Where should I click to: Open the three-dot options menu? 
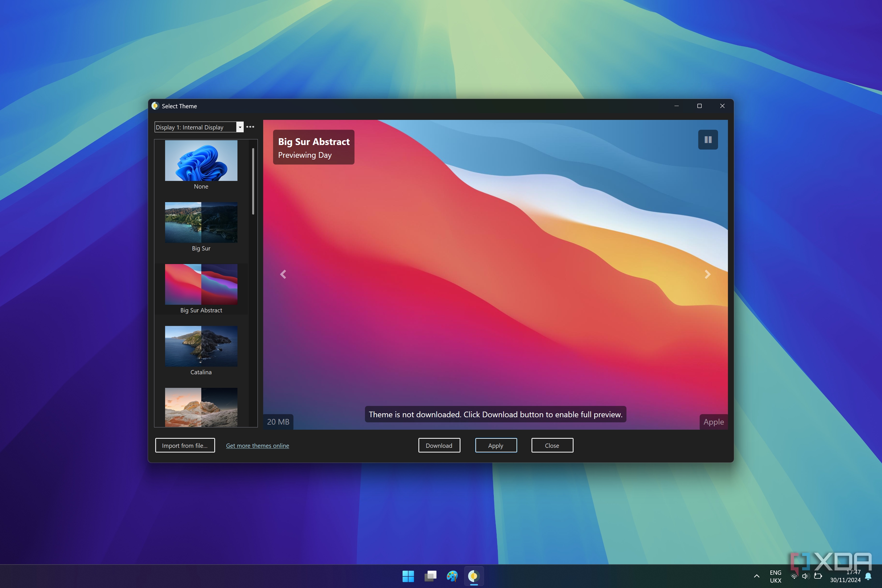click(x=250, y=127)
